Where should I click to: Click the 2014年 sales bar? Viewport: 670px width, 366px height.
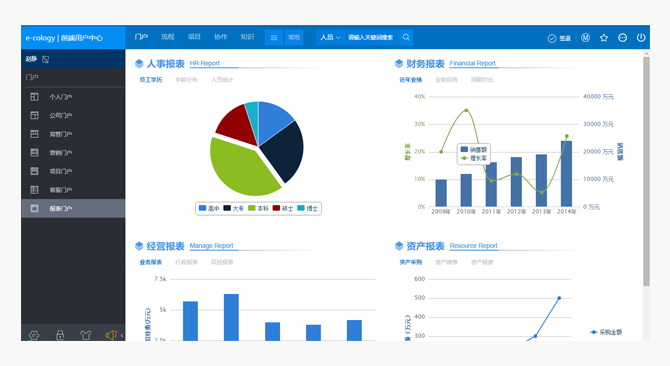[567, 174]
